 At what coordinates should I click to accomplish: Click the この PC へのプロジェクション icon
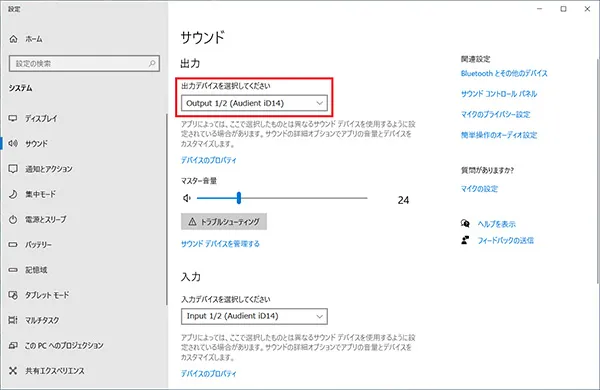(13, 345)
